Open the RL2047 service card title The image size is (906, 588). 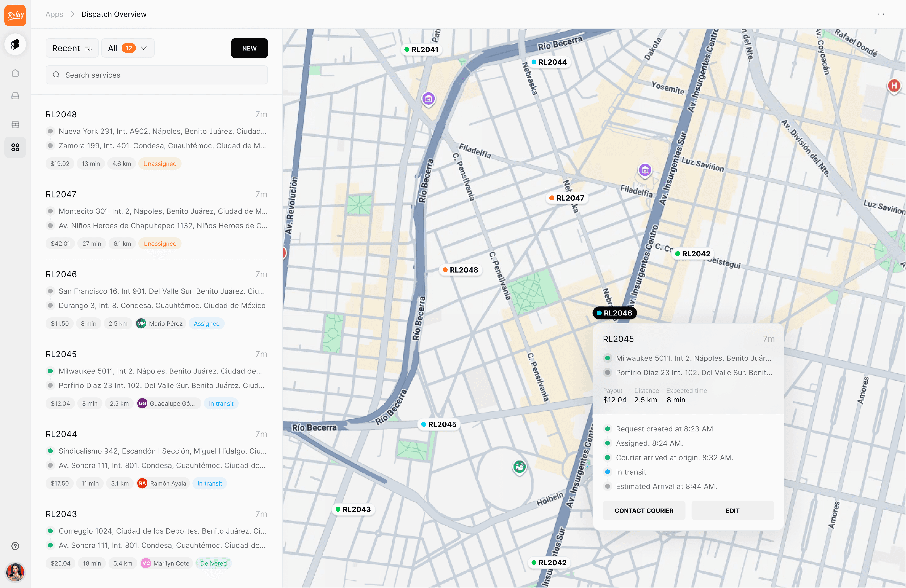point(61,194)
